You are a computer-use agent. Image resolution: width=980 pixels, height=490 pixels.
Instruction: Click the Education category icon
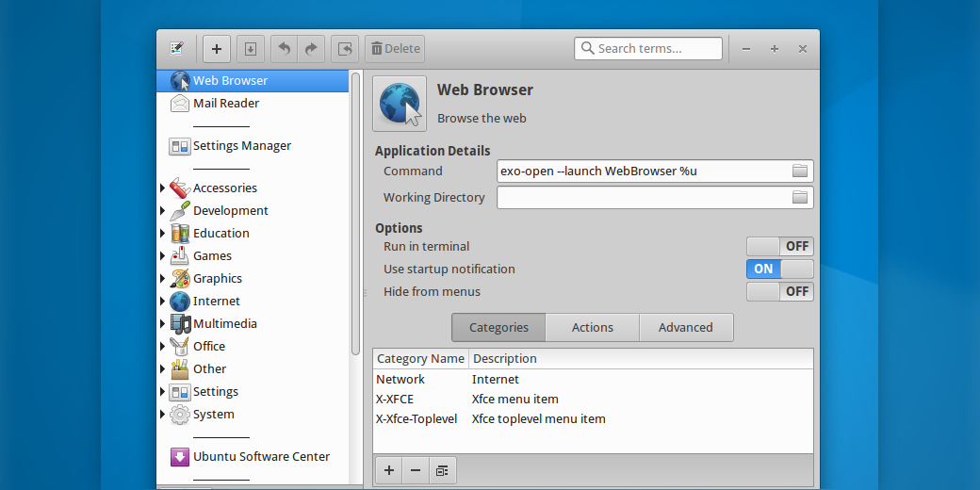pyautogui.click(x=180, y=233)
